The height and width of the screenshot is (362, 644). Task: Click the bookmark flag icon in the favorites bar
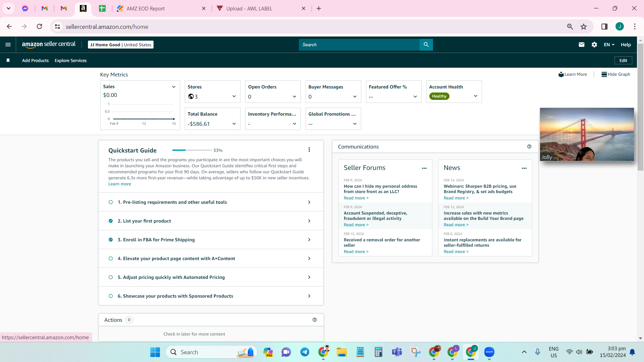tap(8, 60)
